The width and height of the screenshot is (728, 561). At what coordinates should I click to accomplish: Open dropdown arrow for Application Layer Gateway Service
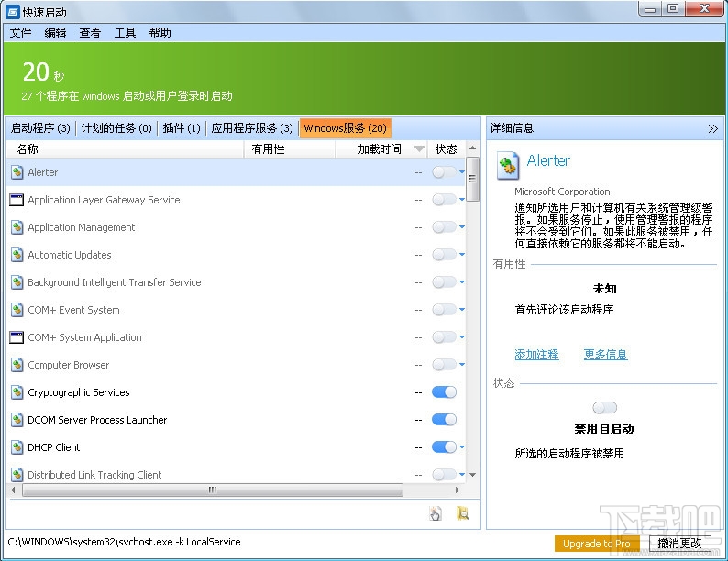tap(462, 200)
